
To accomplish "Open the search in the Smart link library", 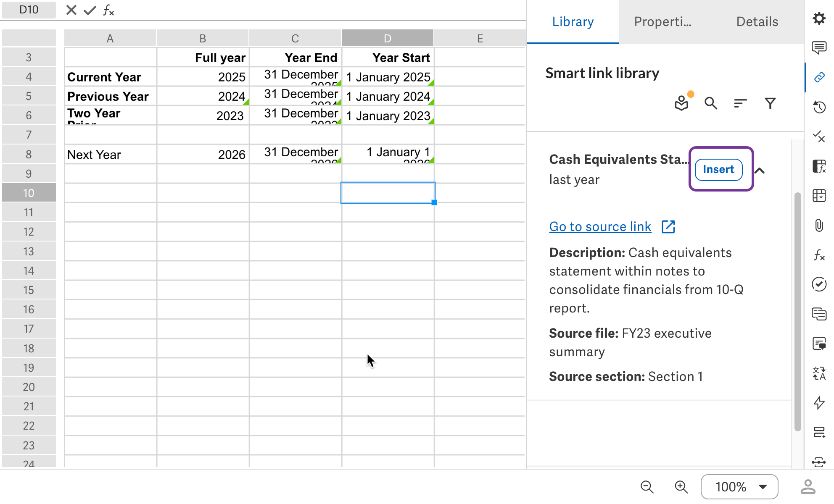I will click(710, 103).
